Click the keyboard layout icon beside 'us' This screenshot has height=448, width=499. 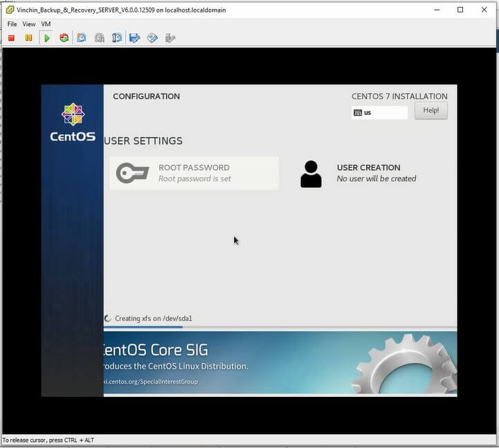click(x=358, y=113)
